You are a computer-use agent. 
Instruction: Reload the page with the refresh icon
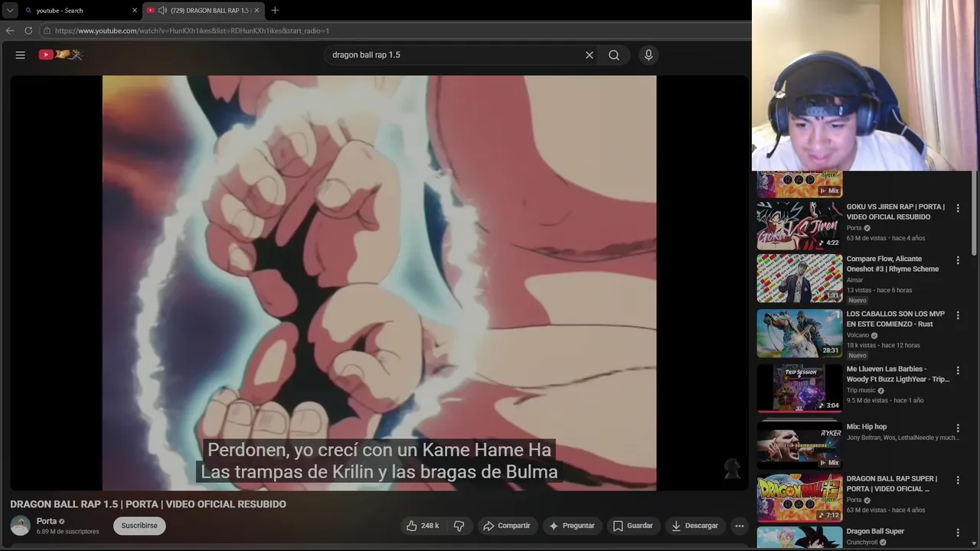(x=28, y=31)
